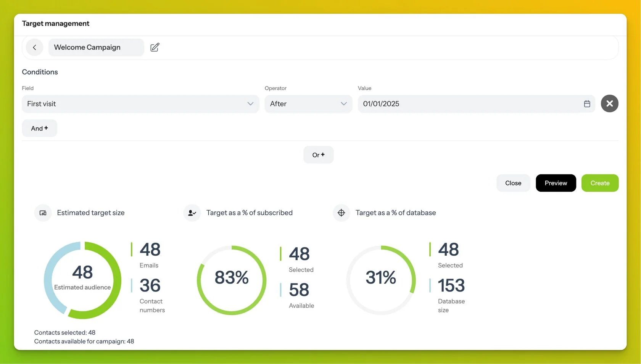The width and height of the screenshot is (641, 364).
Task: Add an Or condition group
Action: coord(318,155)
